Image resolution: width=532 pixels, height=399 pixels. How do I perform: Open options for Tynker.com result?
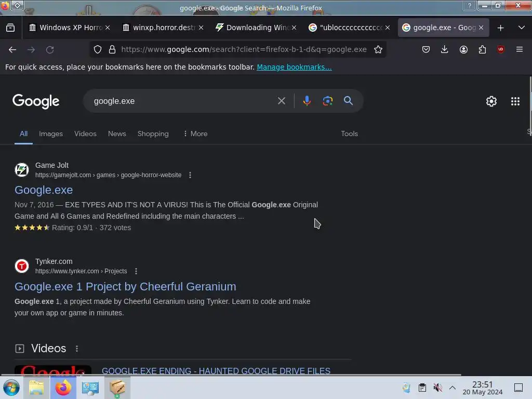tap(136, 271)
